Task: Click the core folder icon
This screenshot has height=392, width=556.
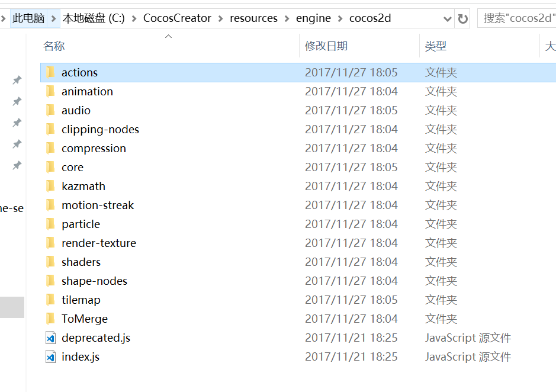Action: coord(50,167)
